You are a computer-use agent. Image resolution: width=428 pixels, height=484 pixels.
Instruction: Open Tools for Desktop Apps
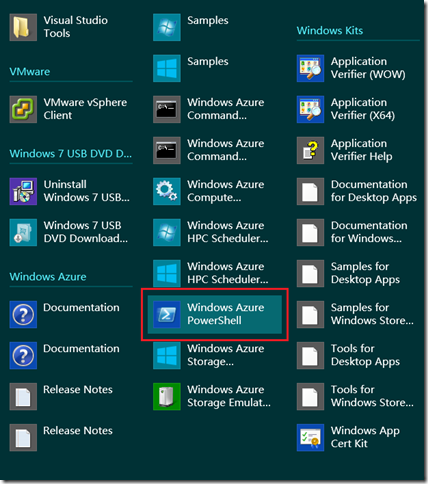point(348,355)
